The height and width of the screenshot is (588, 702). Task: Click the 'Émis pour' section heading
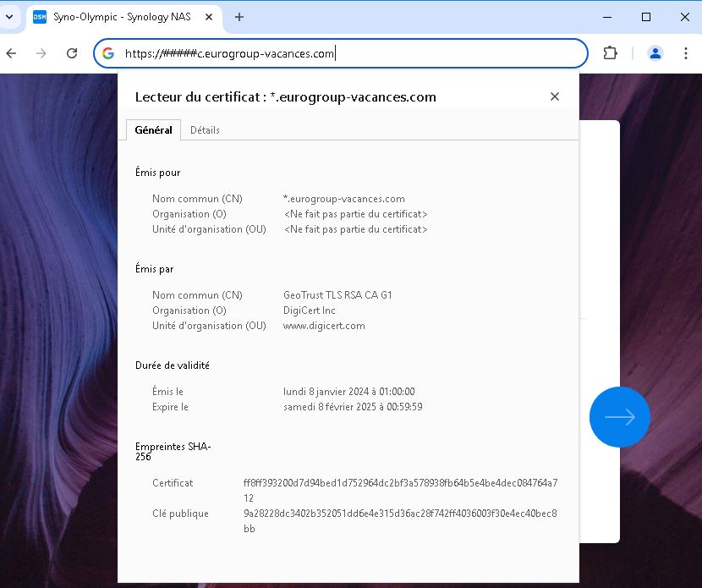[x=157, y=173]
